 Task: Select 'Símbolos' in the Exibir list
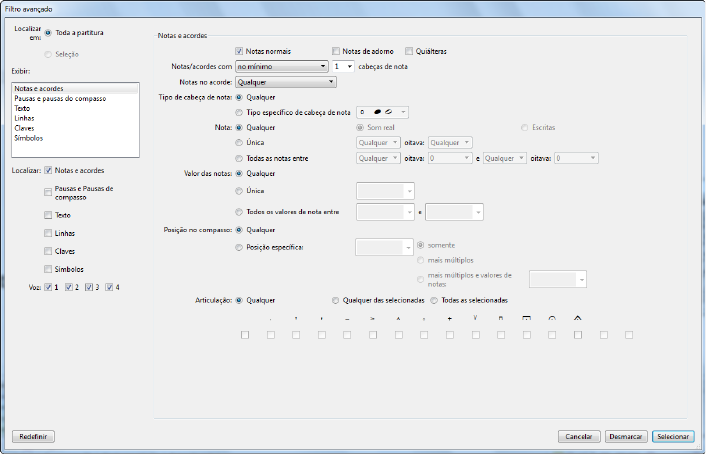click(75, 138)
